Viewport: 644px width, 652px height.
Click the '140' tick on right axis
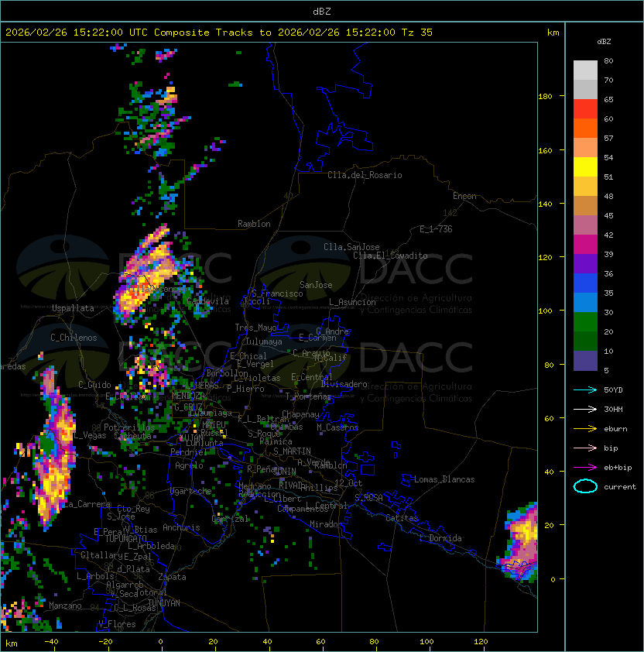click(545, 204)
